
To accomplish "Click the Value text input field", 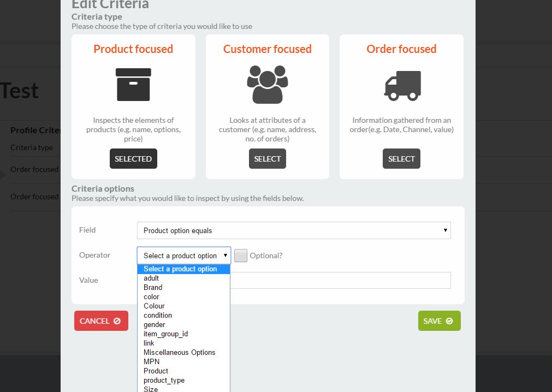I will [340, 281].
